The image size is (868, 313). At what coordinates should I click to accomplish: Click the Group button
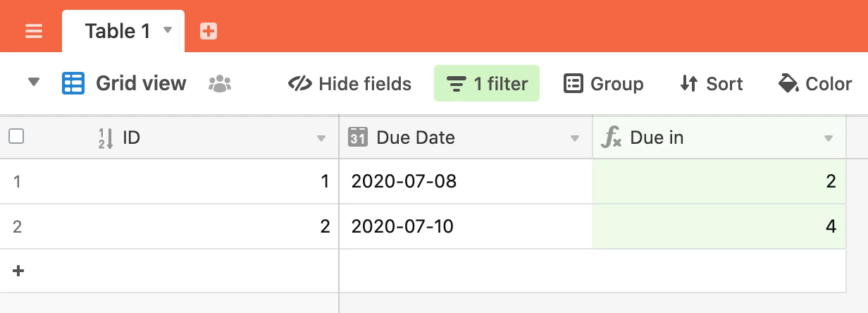point(604,84)
